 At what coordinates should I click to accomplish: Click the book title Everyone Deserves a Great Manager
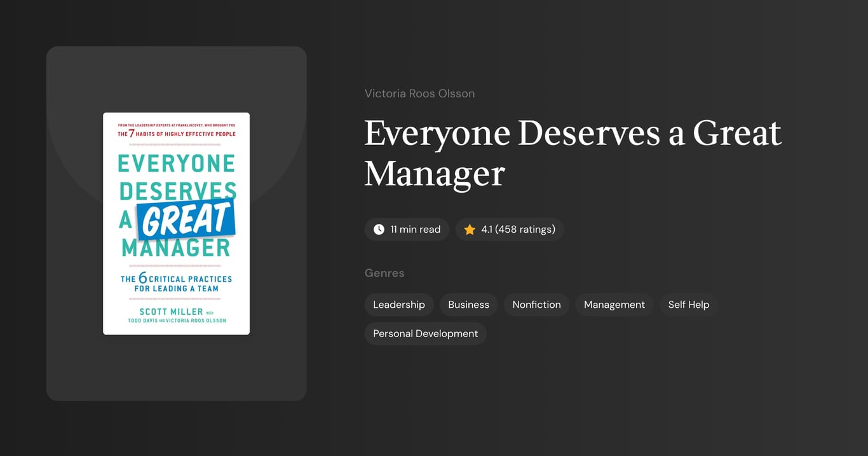coord(572,153)
